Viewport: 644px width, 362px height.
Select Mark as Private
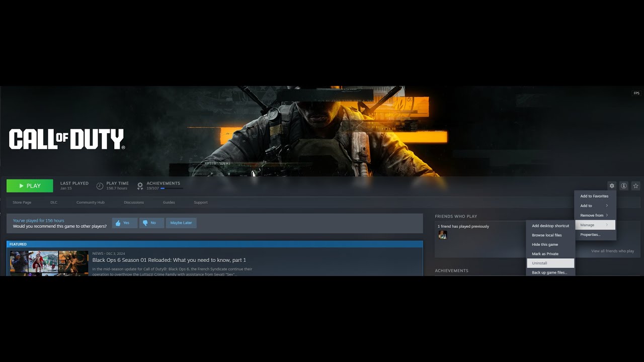(550, 254)
